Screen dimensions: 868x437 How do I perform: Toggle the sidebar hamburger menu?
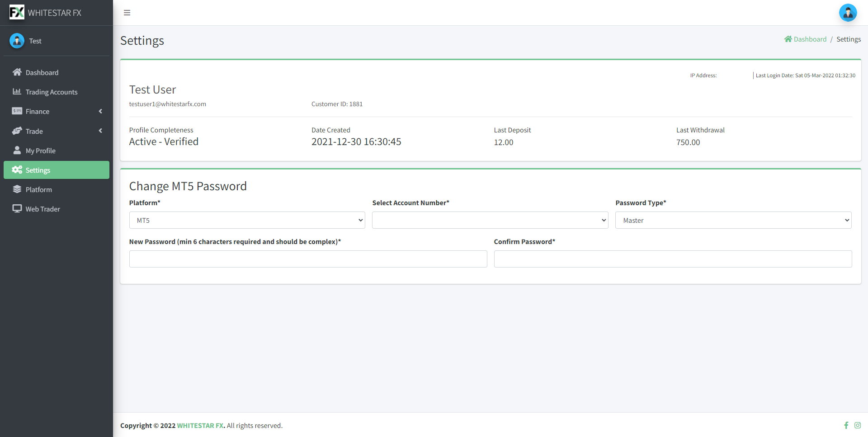[x=127, y=13]
